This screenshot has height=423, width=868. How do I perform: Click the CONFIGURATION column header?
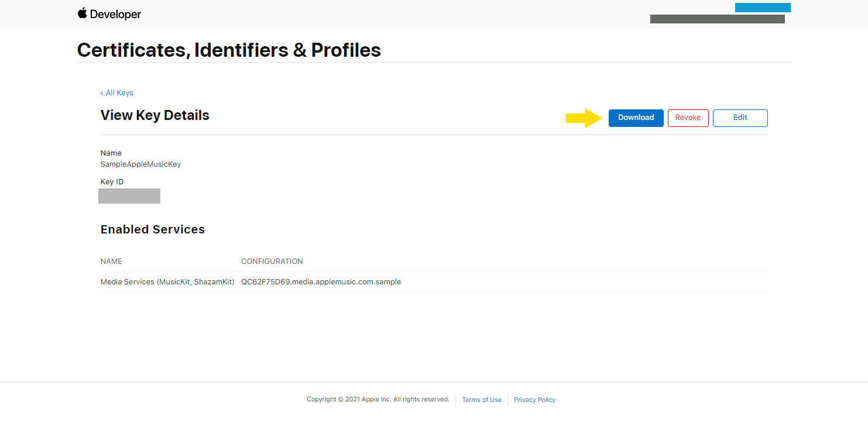tap(272, 262)
